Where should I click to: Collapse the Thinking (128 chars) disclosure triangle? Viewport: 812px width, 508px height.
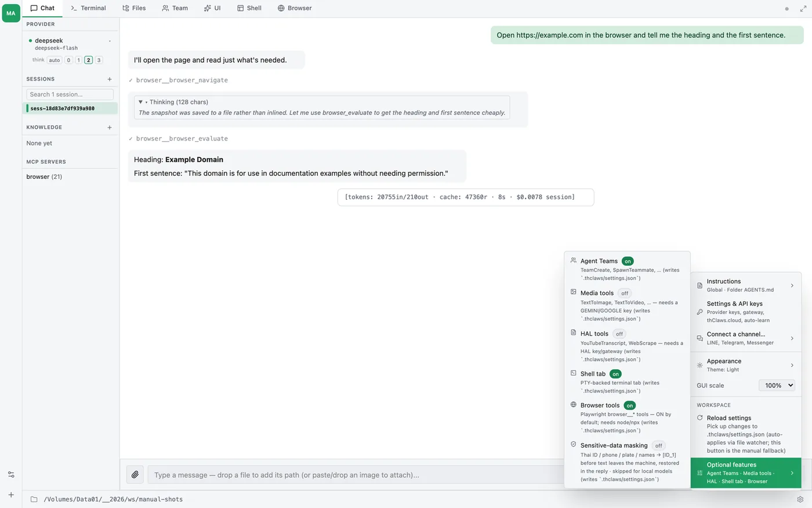point(140,102)
